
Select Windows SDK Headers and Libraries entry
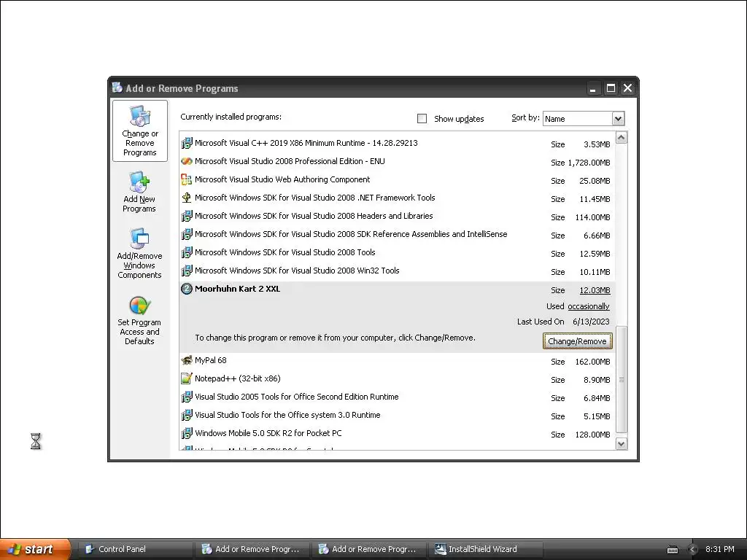tap(398, 216)
